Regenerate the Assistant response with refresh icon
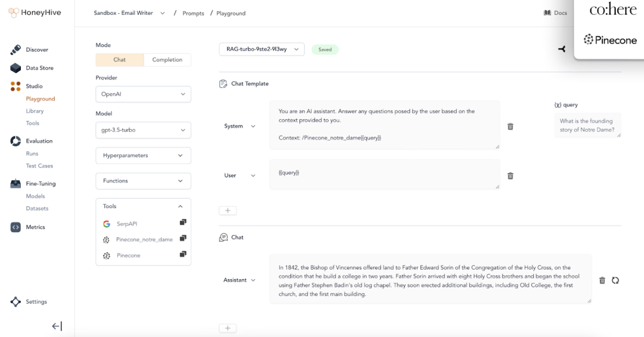The image size is (644, 337). 615,280
